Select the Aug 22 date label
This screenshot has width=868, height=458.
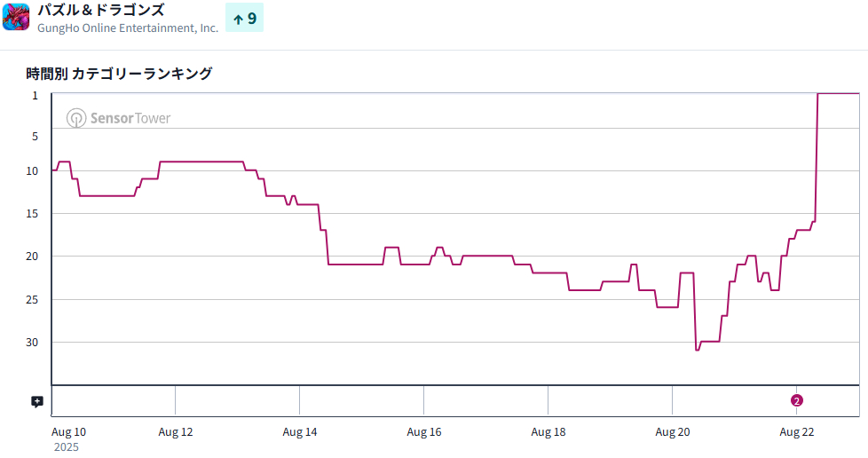[797, 432]
